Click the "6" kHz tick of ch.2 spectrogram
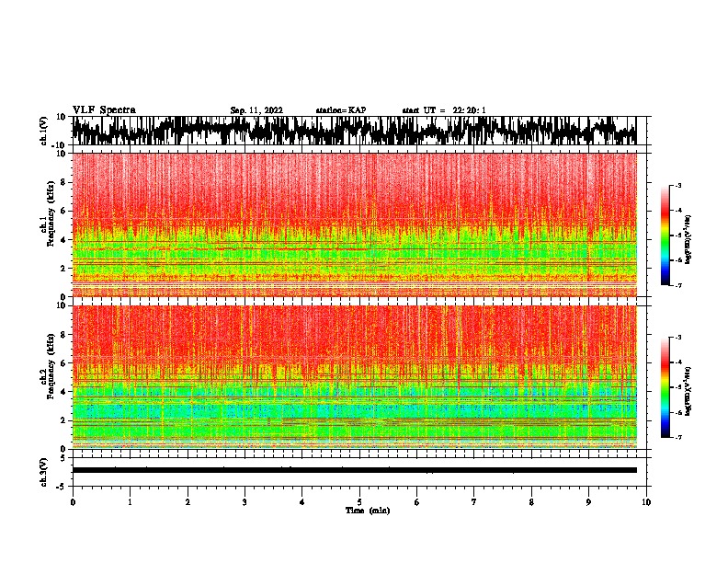Viewport: 728px width, 563px height. tap(63, 363)
